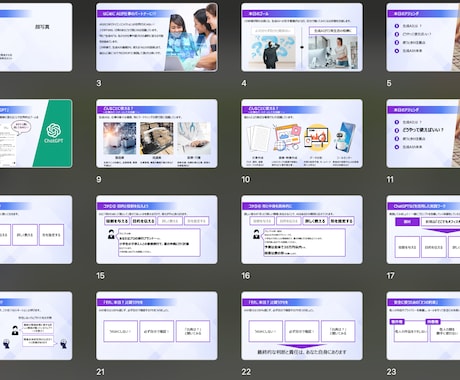Select the slide thumbnail showing 顔写真 text
The height and width of the screenshot is (380, 460).
pos(36,37)
